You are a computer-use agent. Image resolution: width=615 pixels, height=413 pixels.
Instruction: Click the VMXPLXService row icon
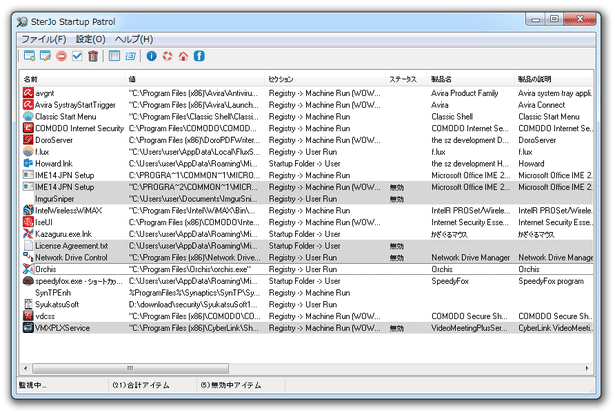(28, 328)
